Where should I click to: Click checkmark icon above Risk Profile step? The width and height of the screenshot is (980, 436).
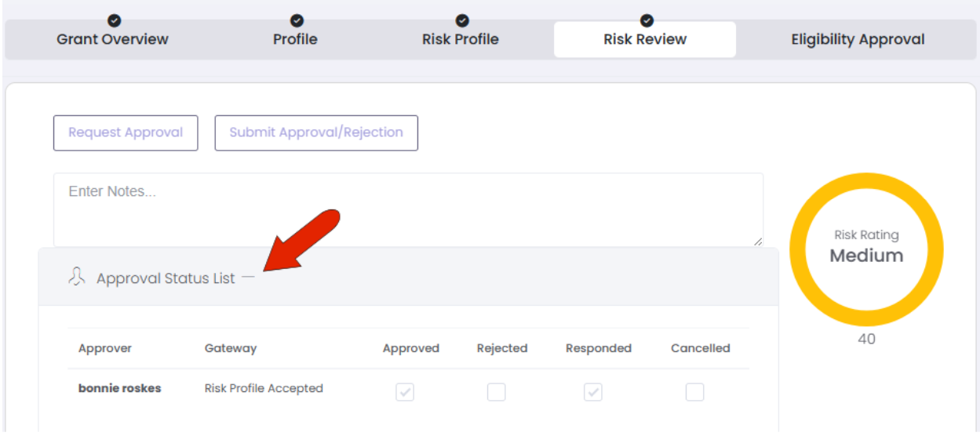pyautogui.click(x=462, y=20)
